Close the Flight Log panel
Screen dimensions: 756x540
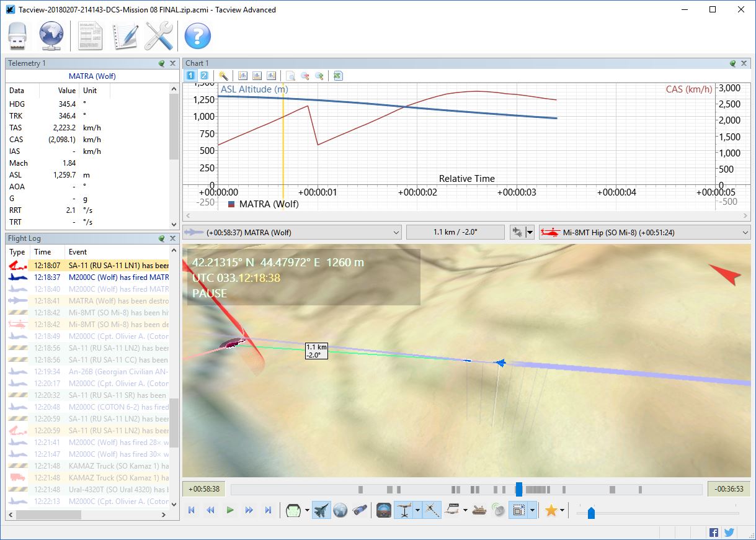coord(172,238)
